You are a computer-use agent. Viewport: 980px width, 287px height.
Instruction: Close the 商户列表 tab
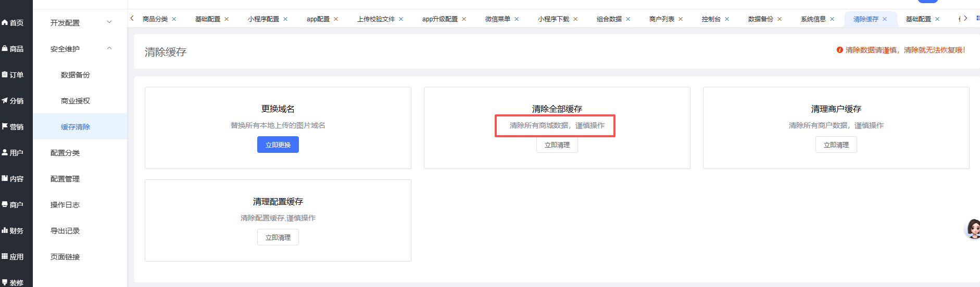click(x=681, y=19)
